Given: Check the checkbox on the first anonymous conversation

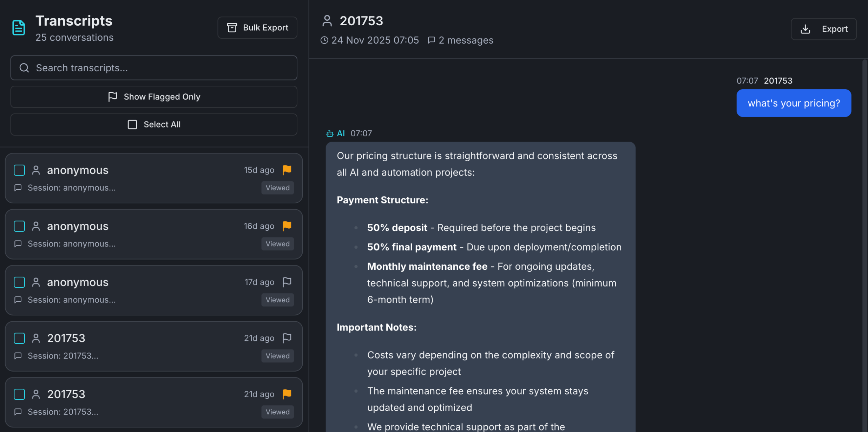Looking at the screenshot, I should point(19,170).
